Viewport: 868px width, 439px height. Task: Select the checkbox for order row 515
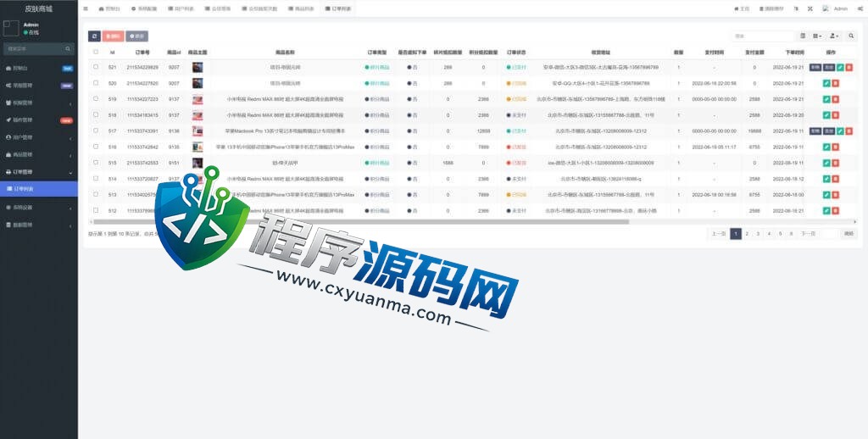coord(96,163)
